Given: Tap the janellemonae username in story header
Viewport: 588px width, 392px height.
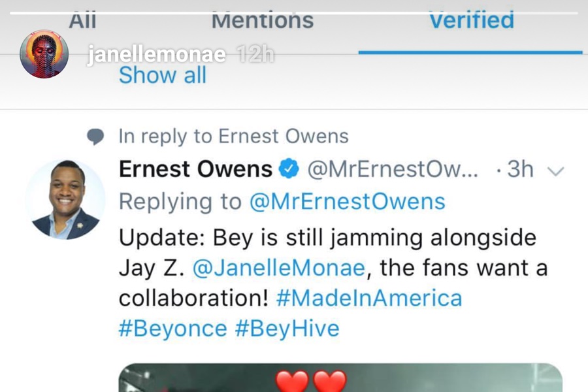Looking at the screenshot, I should 157,55.
